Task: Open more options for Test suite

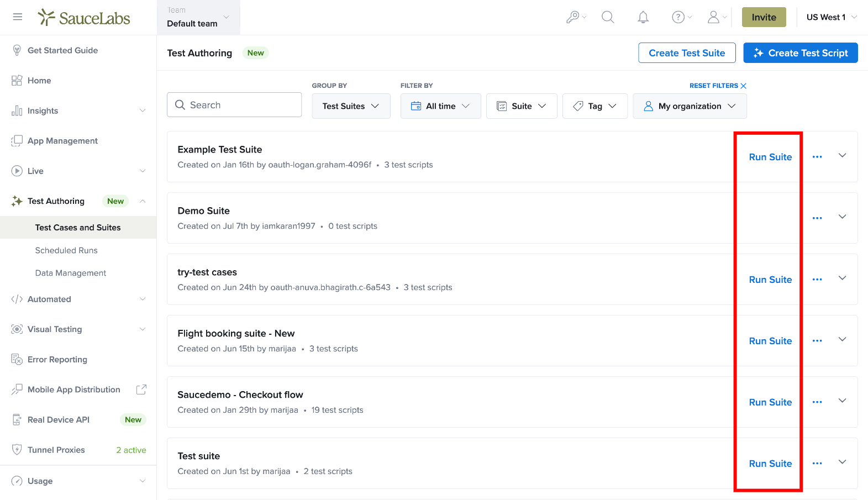Action: click(817, 464)
